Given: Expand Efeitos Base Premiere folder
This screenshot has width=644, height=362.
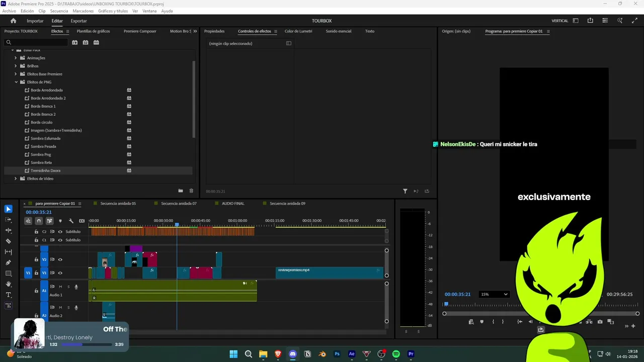Looking at the screenshot, I should click(x=16, y=74).
